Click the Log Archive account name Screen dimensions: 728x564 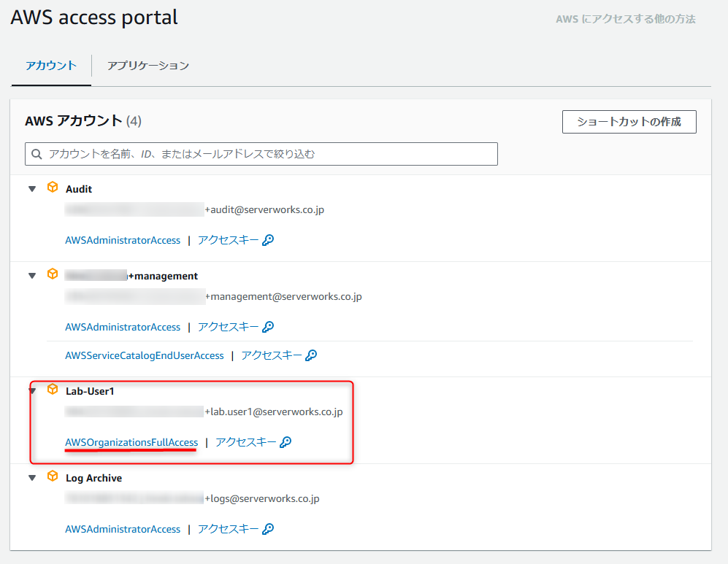click(x=93, y=478)
